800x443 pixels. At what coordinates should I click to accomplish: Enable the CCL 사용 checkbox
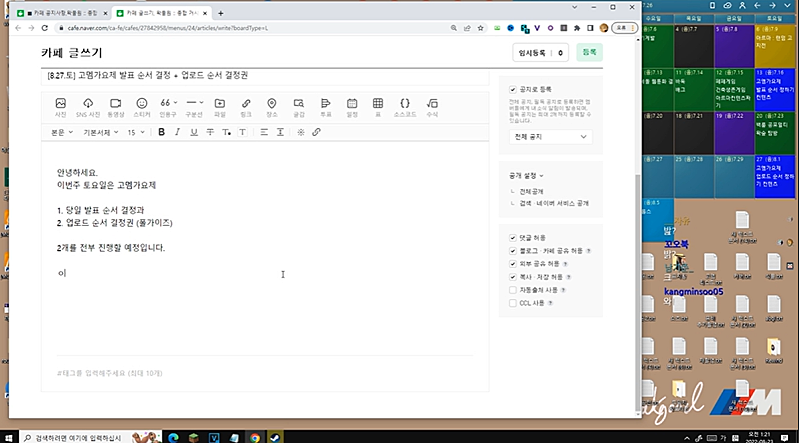point(513,303)
